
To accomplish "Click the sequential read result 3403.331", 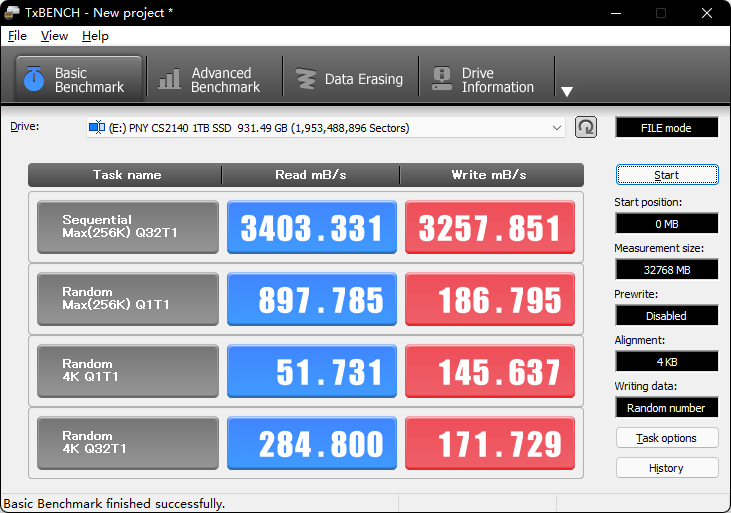I will (312, 227).
